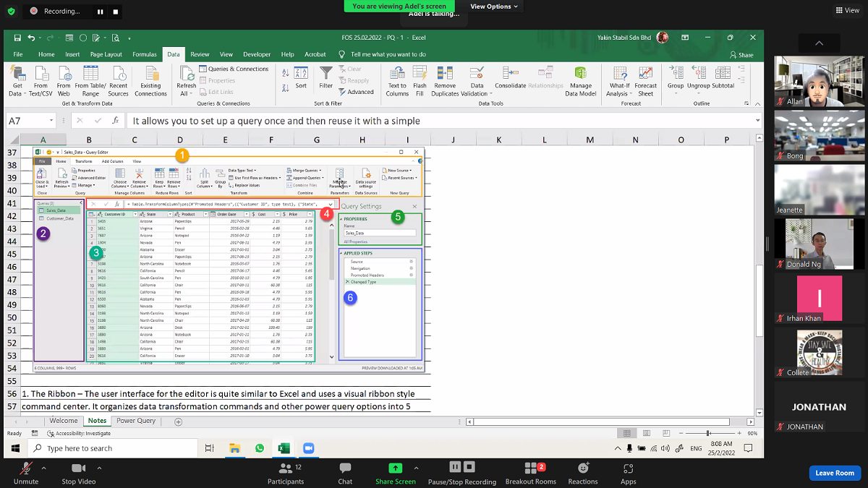Open Zoom Participants panel
The image size is (868, 488).
286,473
